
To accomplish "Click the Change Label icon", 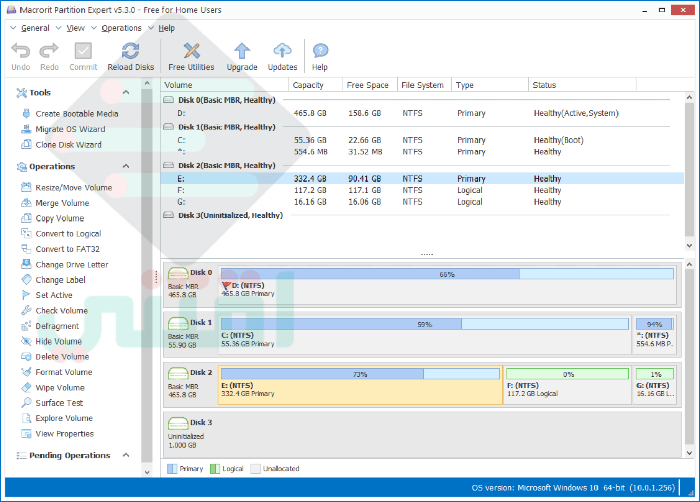I will (x=26, y=280).
